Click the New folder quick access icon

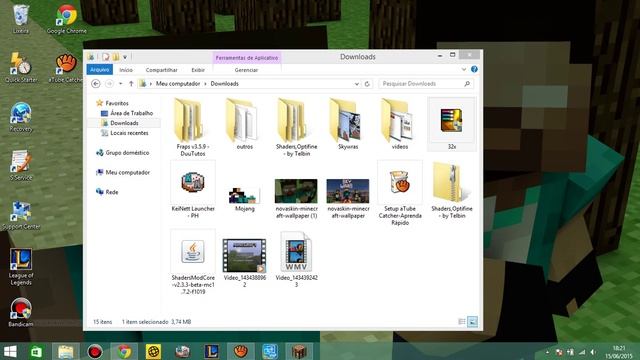click(116, 57)
